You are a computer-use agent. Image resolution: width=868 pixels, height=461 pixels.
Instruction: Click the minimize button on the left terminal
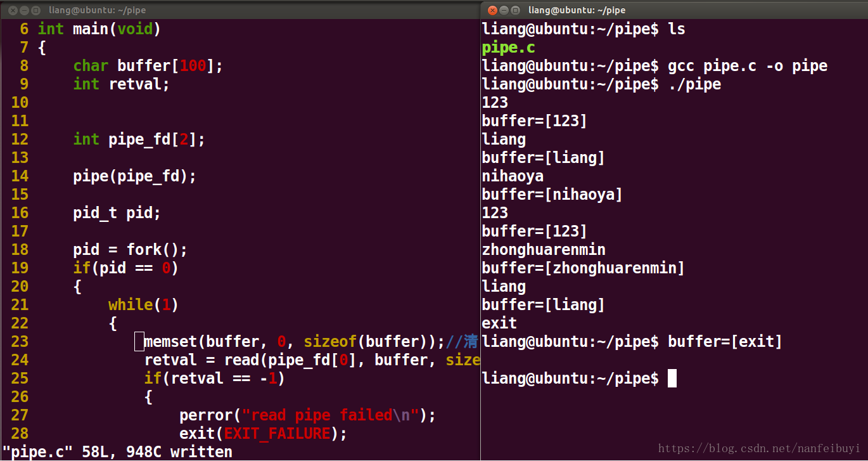click(x=24, y=10)
